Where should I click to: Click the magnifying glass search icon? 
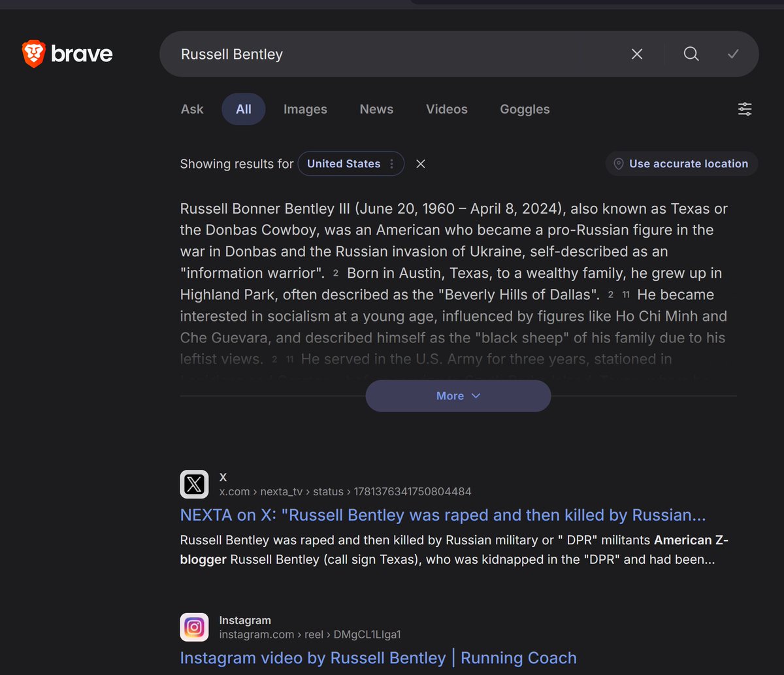click(x=691, y=54)
